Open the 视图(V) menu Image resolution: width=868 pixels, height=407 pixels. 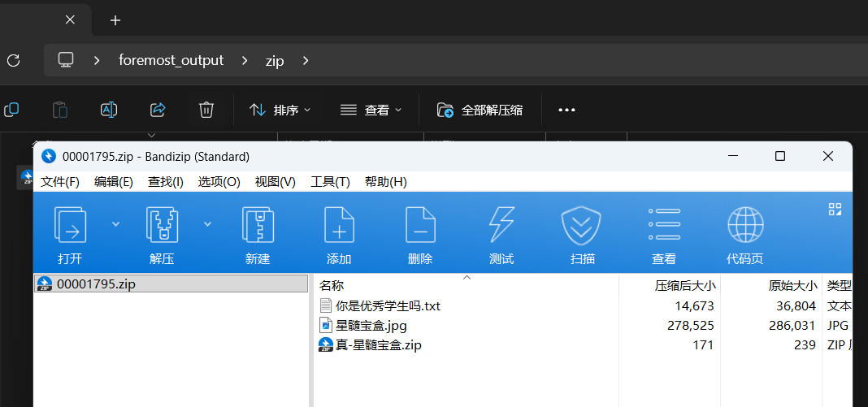click(276, 182)
